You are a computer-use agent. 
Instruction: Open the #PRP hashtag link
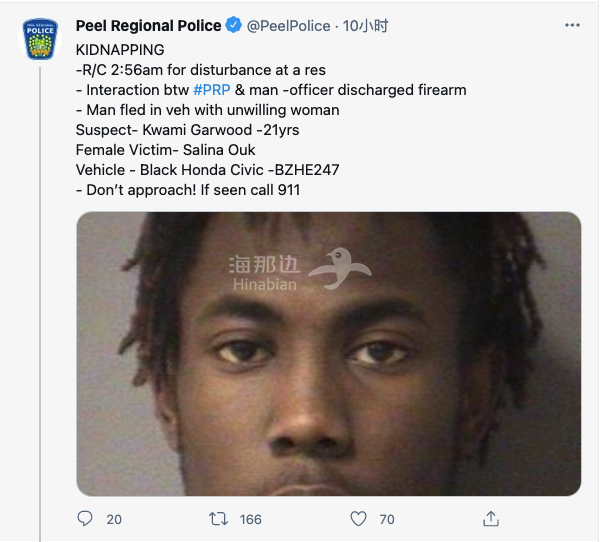coord(212,90)
